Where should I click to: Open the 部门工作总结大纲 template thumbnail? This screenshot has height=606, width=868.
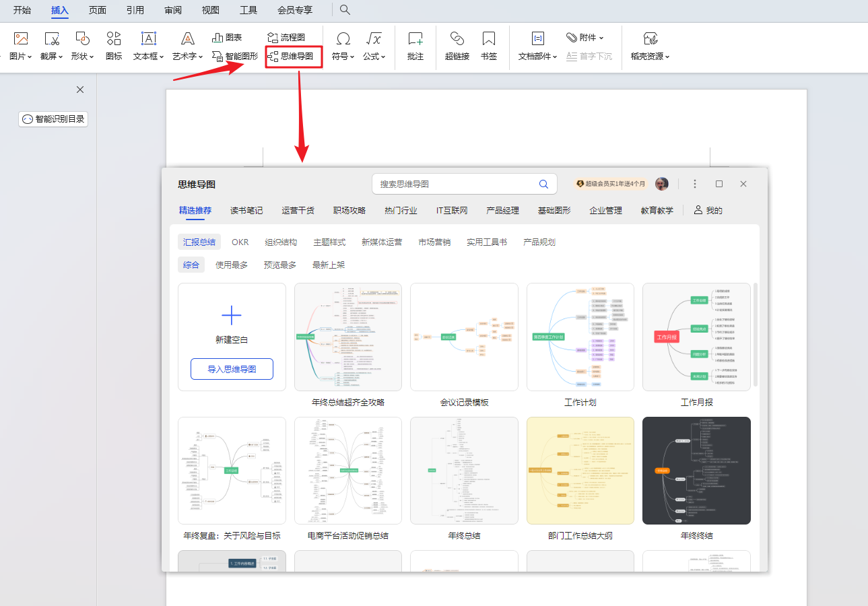(x=580, y=471)
